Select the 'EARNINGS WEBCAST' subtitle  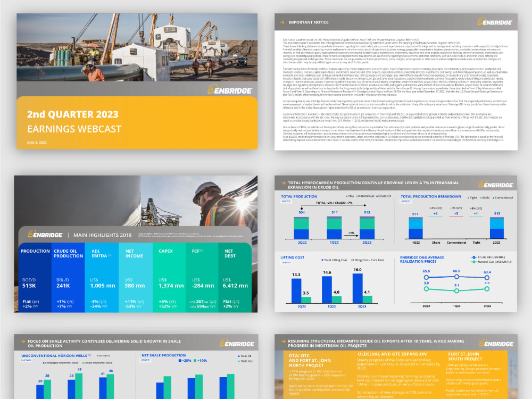pyautogui.click(x=74, y=129)
